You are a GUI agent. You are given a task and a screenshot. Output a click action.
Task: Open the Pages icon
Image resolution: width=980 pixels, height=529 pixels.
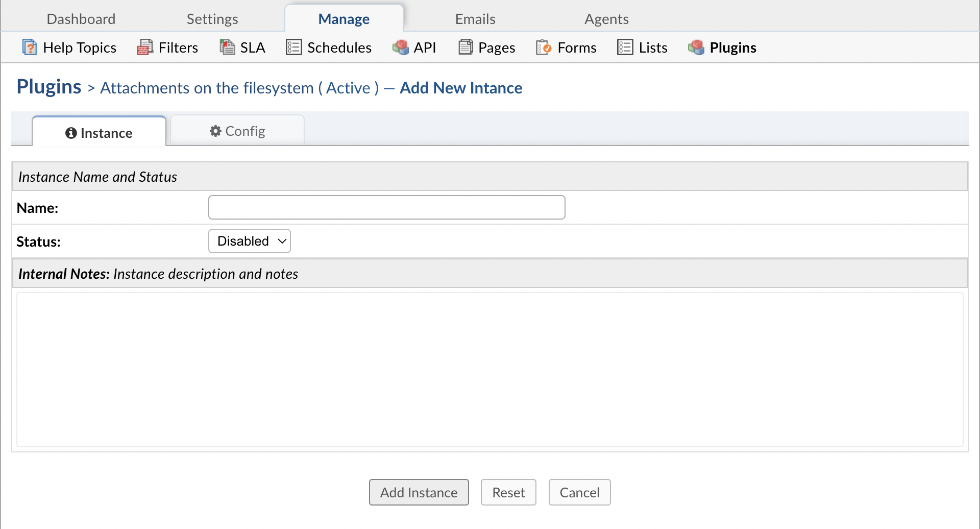point(465,46)
